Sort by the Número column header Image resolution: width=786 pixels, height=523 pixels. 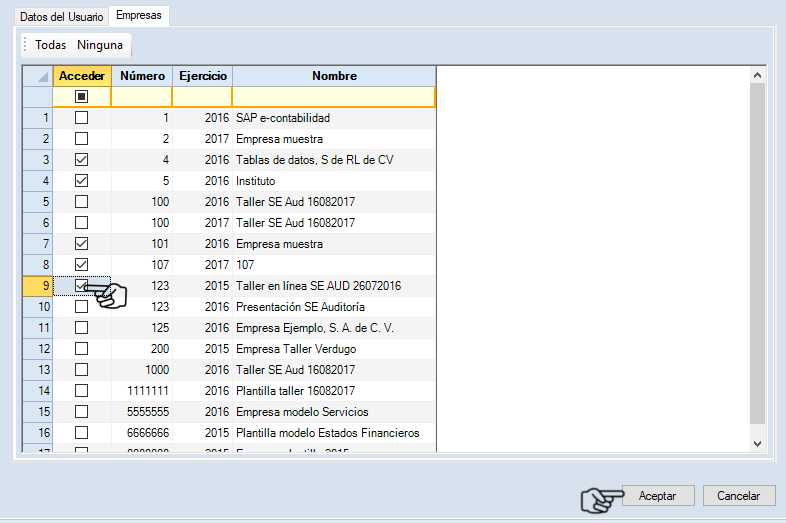142,76
